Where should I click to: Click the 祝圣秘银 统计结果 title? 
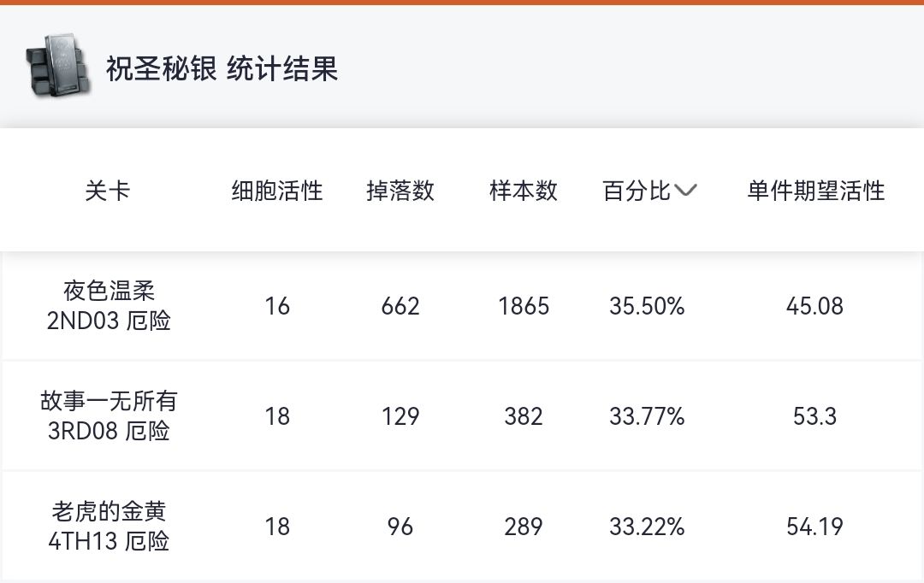(222, 68)
